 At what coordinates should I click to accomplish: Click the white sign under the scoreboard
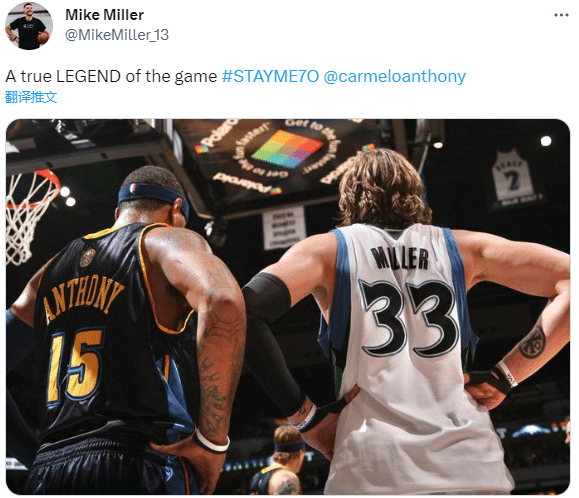point(284,228)
